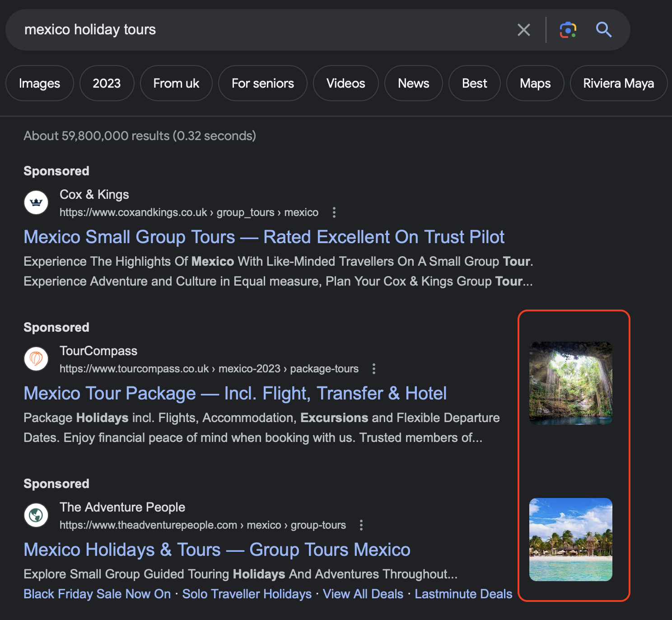Open Google Lens image search
The width and height of the screenshot is (672, 620).
[x=568, y=30]
